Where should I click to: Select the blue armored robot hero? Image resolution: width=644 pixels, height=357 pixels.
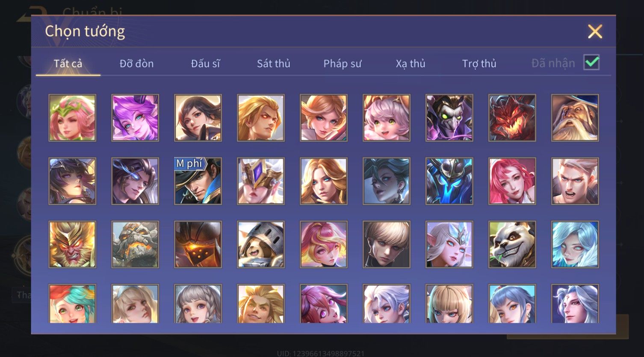(x=449, y=181)
